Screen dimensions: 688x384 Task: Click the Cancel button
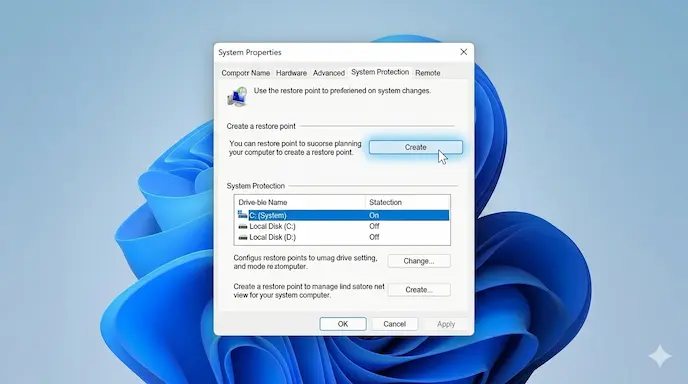point(394,324)
